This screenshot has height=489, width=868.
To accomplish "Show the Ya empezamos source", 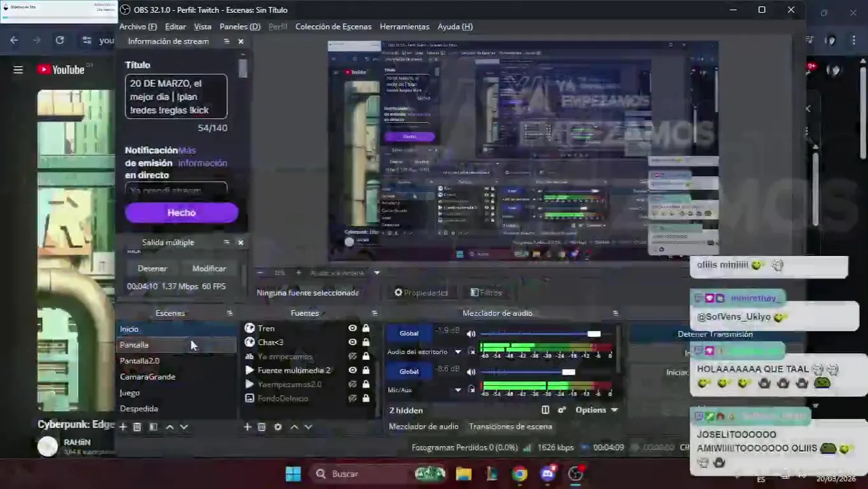I will pos(352,357).
